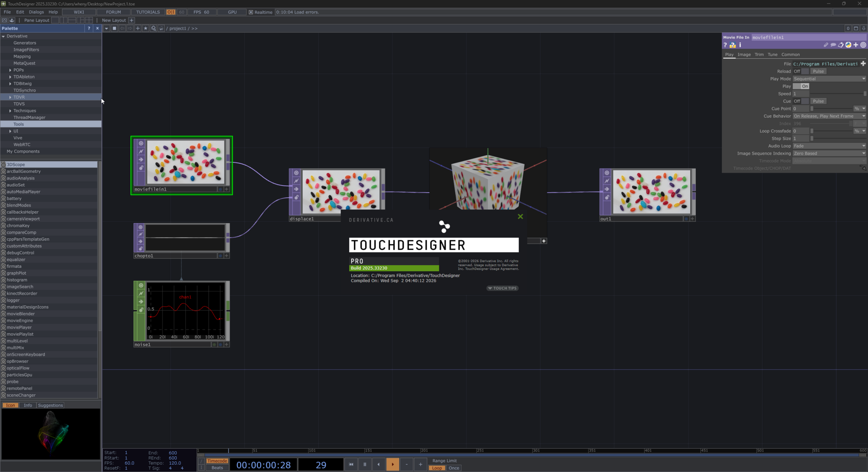Open the Edit menu

pyautogui.click(x=20, y=12)
